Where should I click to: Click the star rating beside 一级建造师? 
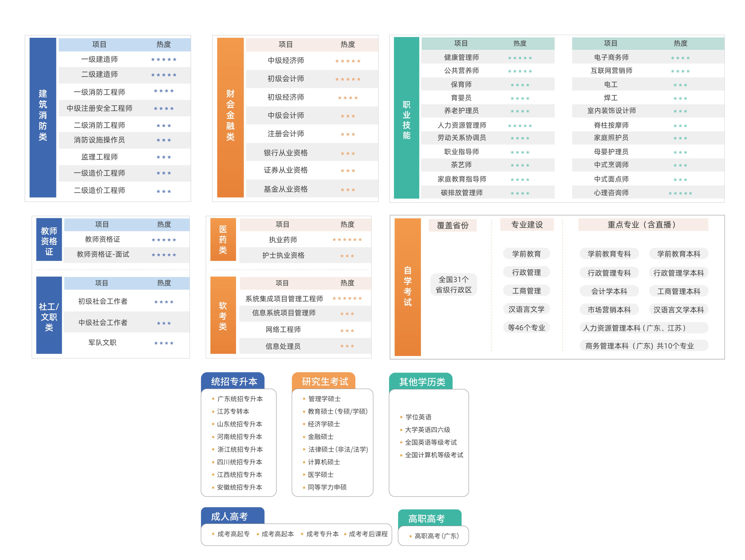coord(164,60)
